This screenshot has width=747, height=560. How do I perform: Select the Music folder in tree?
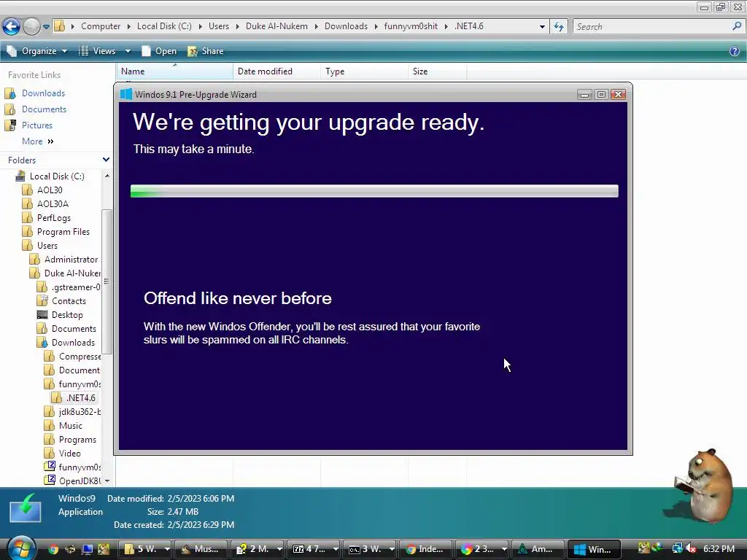click(70, 426)
